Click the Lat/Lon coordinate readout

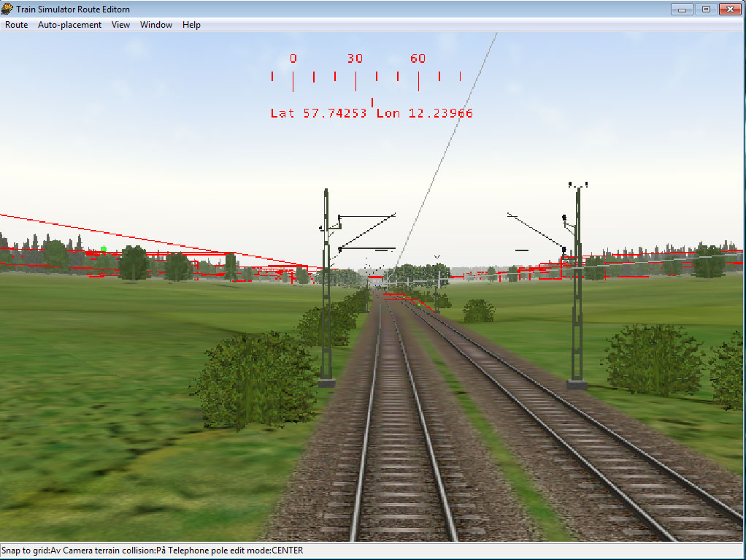372,113
